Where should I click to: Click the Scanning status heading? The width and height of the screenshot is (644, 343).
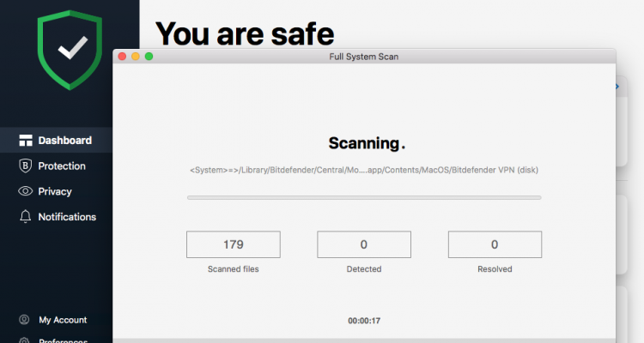coord(367,143)
